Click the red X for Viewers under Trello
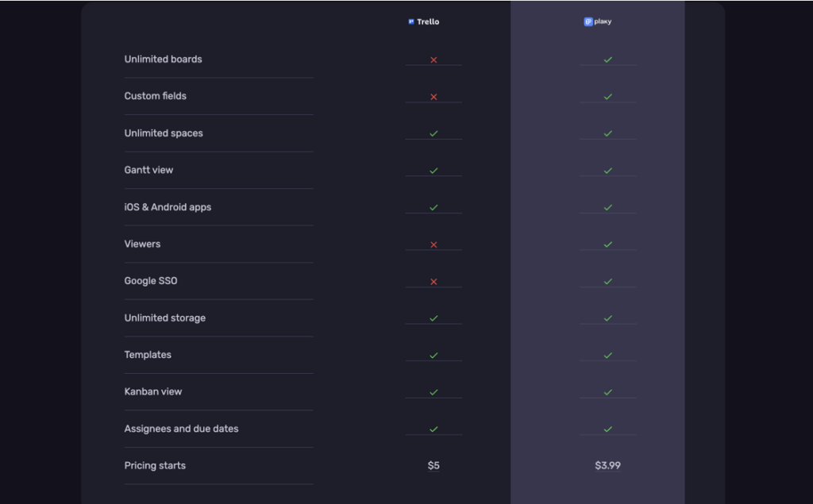 433,244
